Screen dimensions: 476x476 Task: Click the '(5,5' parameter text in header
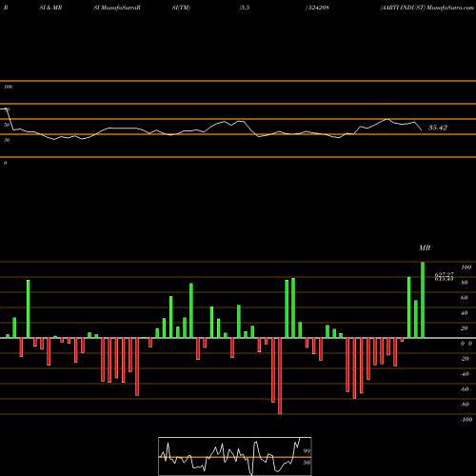(245, 8)
